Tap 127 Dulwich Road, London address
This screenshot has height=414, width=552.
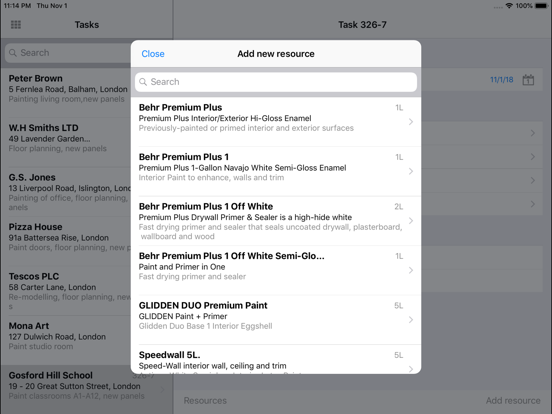point(57,337)
